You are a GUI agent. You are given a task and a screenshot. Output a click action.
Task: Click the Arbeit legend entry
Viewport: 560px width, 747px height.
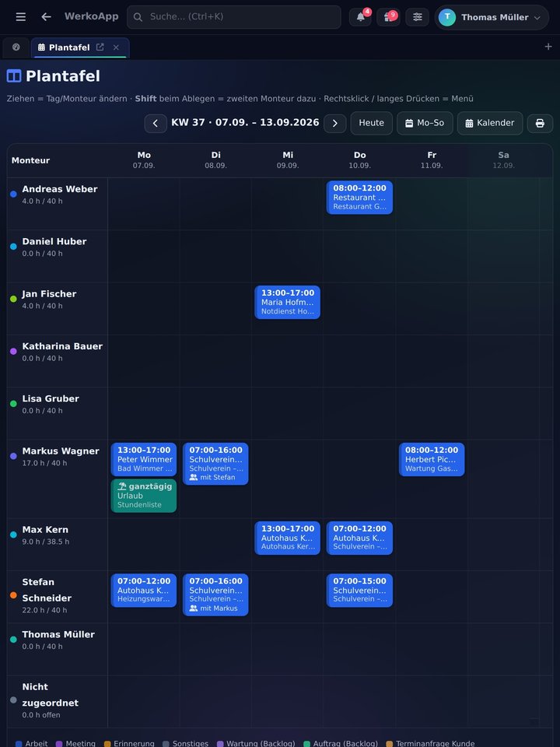(x=31, y=744)
